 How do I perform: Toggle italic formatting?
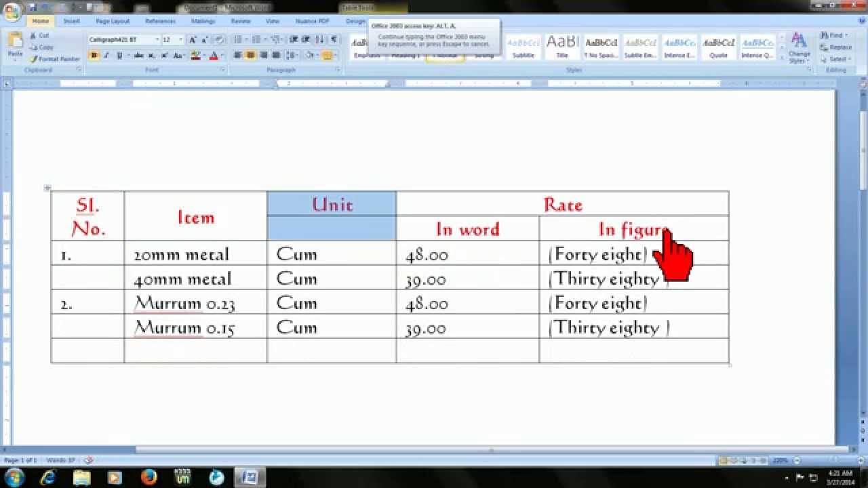pos(106,56)
